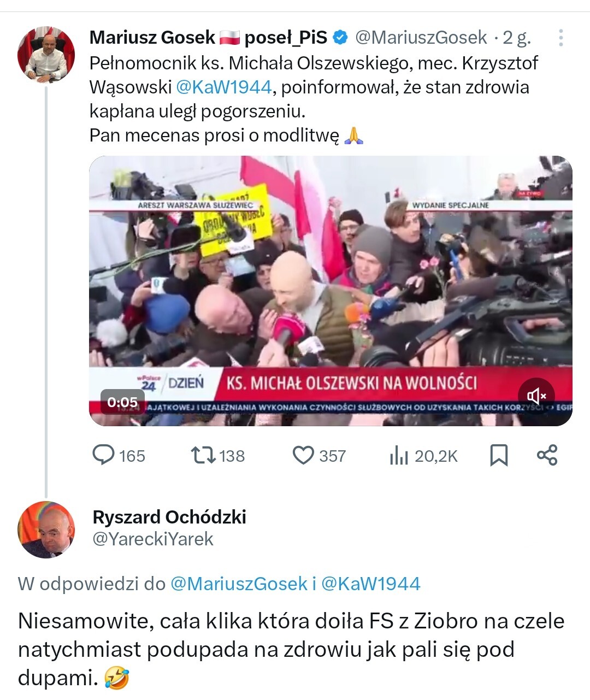
Task: Open the view analytics bar chart icon
Action: point(399,455)
